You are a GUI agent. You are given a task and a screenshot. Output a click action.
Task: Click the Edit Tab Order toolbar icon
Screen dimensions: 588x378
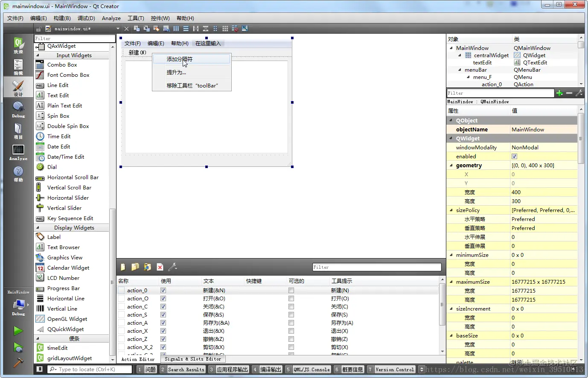coord(166,29)
